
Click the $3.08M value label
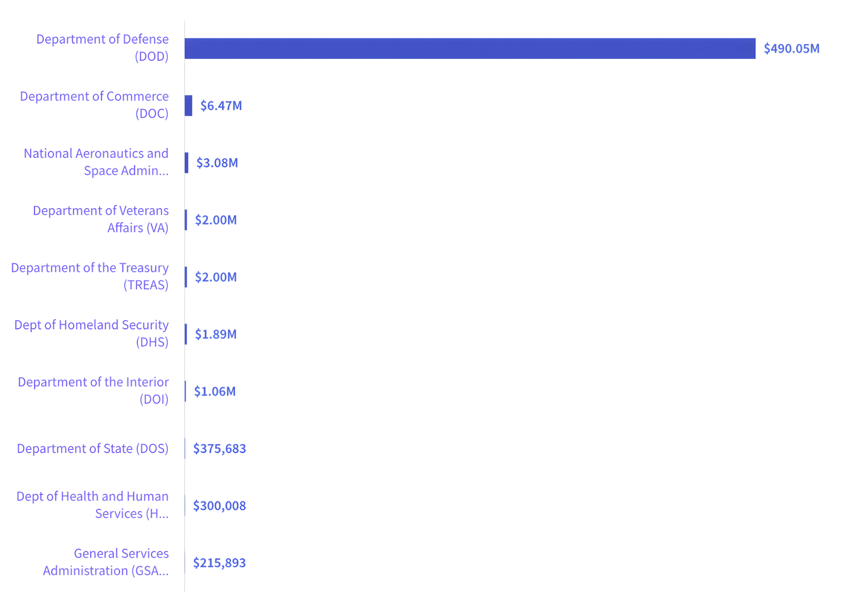click(x=217, y=163)
